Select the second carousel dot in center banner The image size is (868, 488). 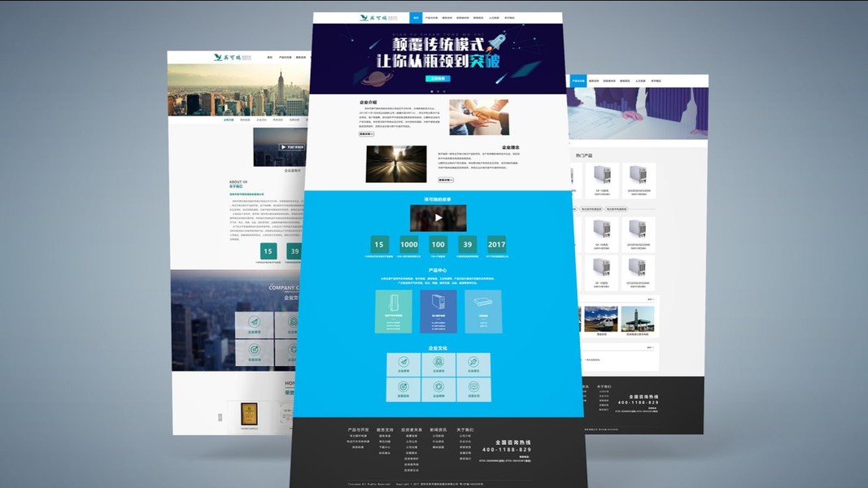coord(438,91)
